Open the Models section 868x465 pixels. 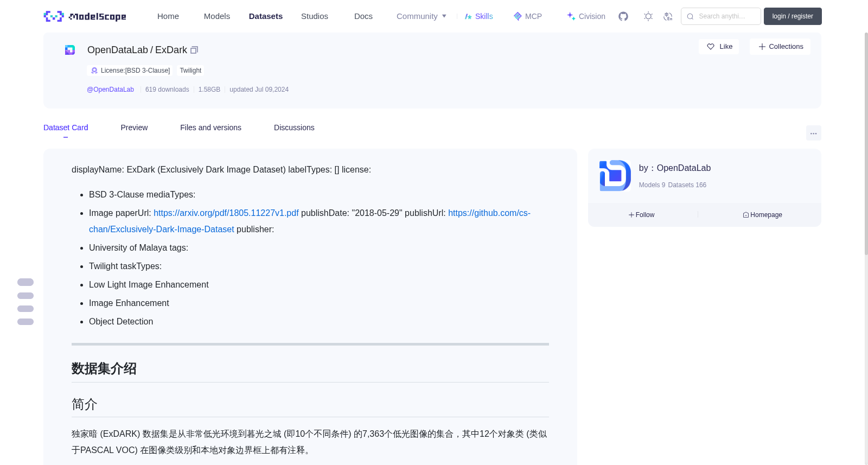217,16
